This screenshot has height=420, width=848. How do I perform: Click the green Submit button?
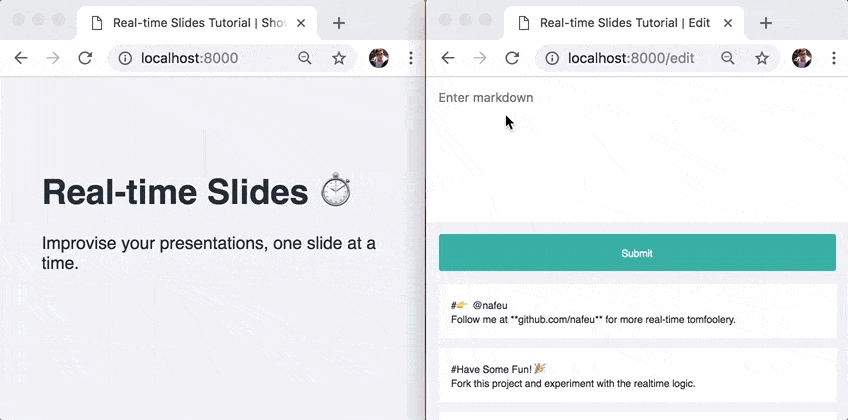click(x=637, y=252)
